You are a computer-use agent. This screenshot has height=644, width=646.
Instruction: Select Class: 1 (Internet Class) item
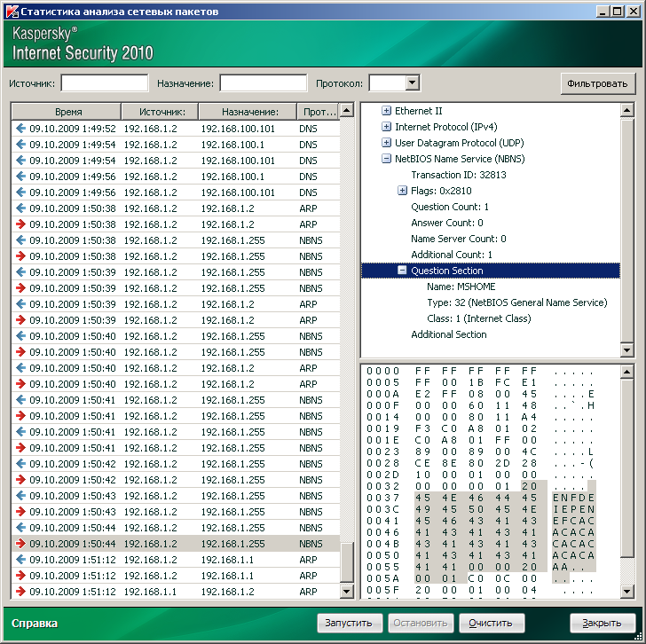(479, 318)
